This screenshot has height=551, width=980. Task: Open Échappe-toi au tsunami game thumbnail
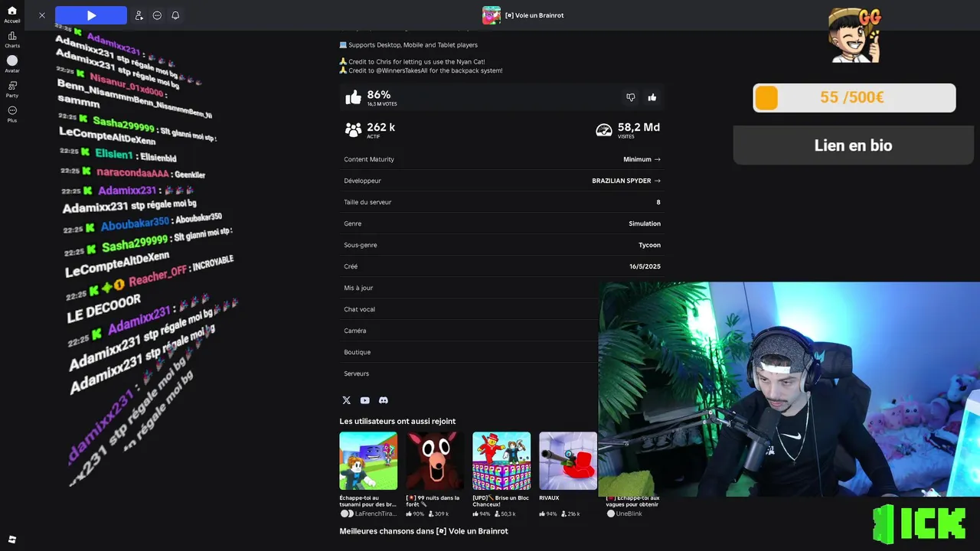click(x=368, y=461)
